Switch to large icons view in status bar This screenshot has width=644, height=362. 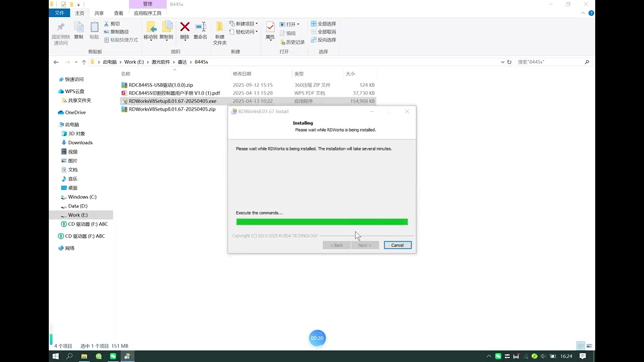589,346
